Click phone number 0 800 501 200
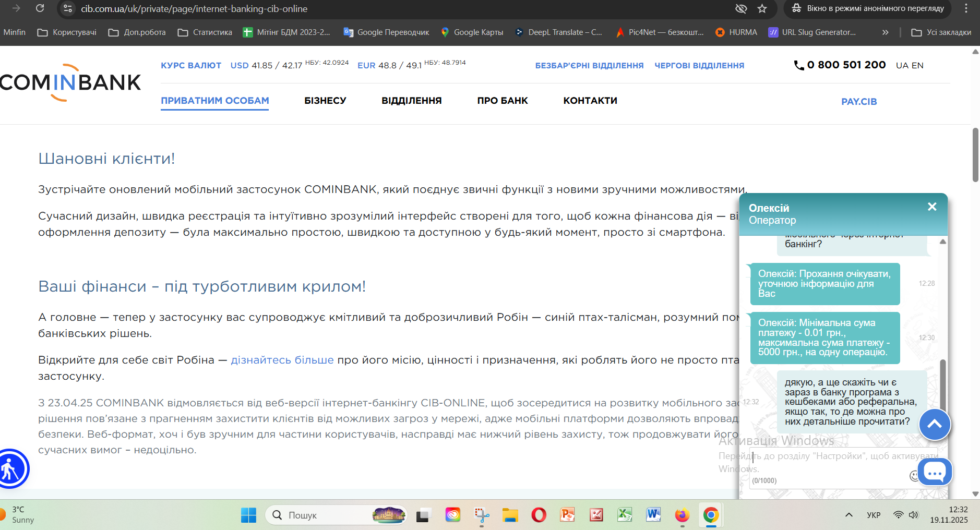This screenshot has height=530, width=980. [840, 65]
